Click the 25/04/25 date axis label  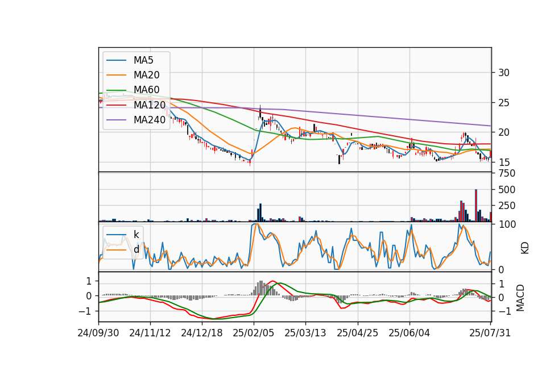[x=357, y=333]
